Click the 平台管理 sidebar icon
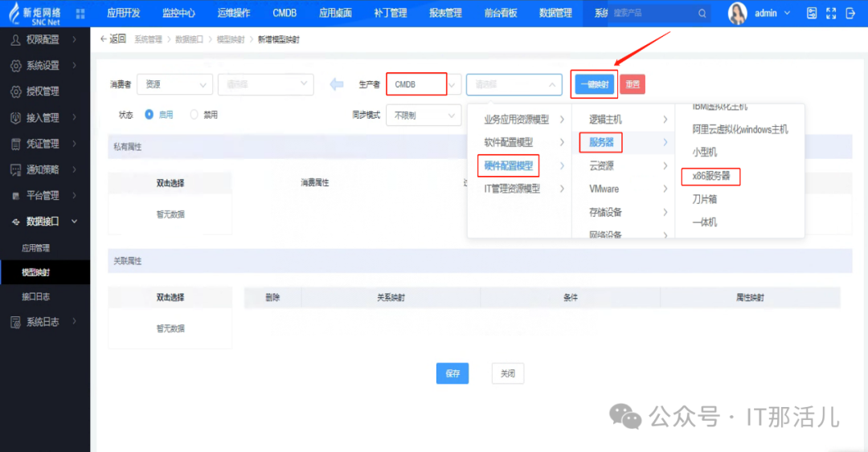 pos(16,196)
